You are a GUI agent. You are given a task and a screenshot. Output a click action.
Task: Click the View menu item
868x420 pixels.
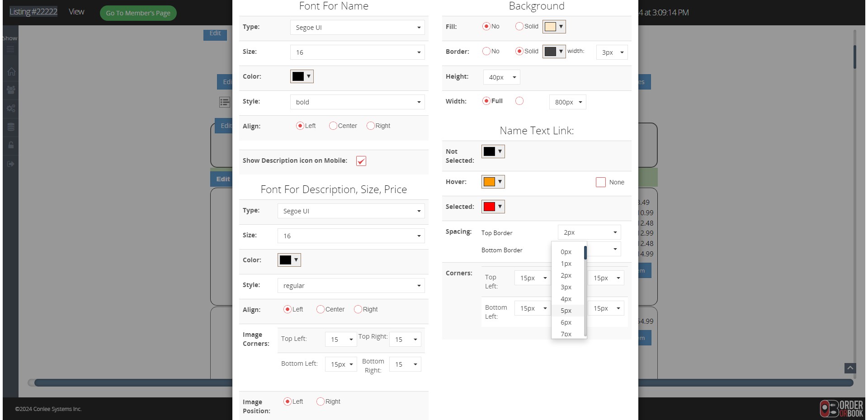(x=76, y=12)
